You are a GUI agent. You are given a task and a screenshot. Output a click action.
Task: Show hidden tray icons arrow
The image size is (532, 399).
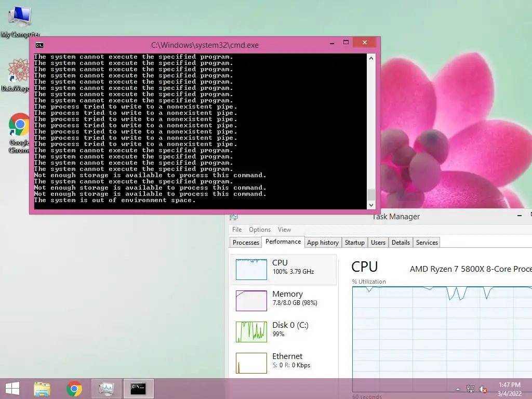[x=458, y=389]
